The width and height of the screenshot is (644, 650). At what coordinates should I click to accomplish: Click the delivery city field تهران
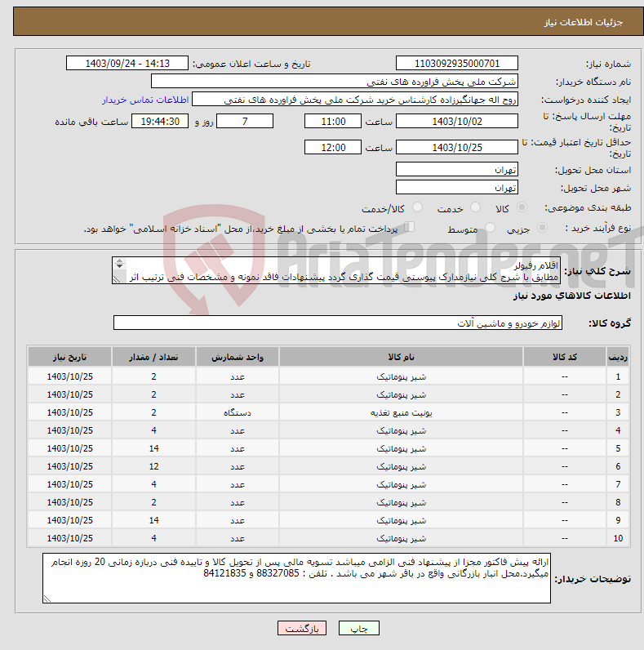[457, 187]
